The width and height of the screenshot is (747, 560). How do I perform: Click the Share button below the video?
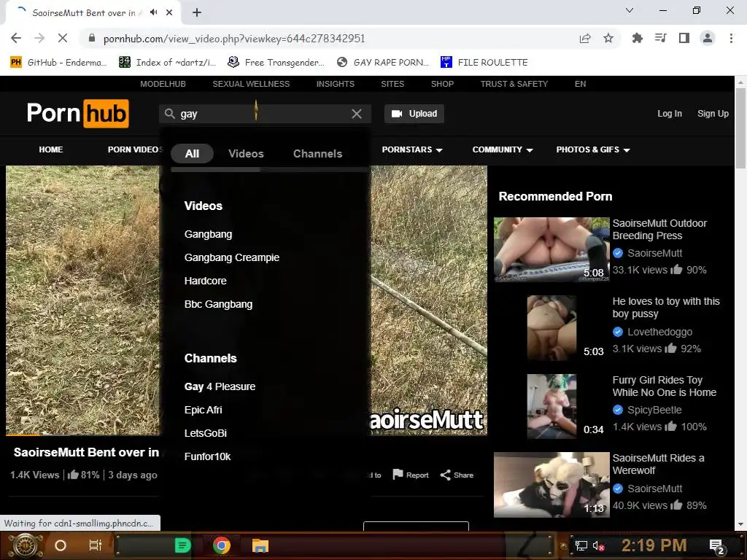pos(457,475)
